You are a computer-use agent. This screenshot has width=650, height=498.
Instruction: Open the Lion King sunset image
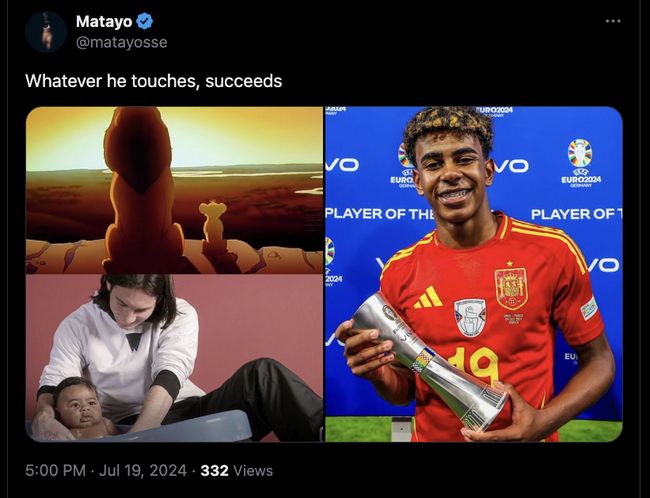(x=175, y=190)
